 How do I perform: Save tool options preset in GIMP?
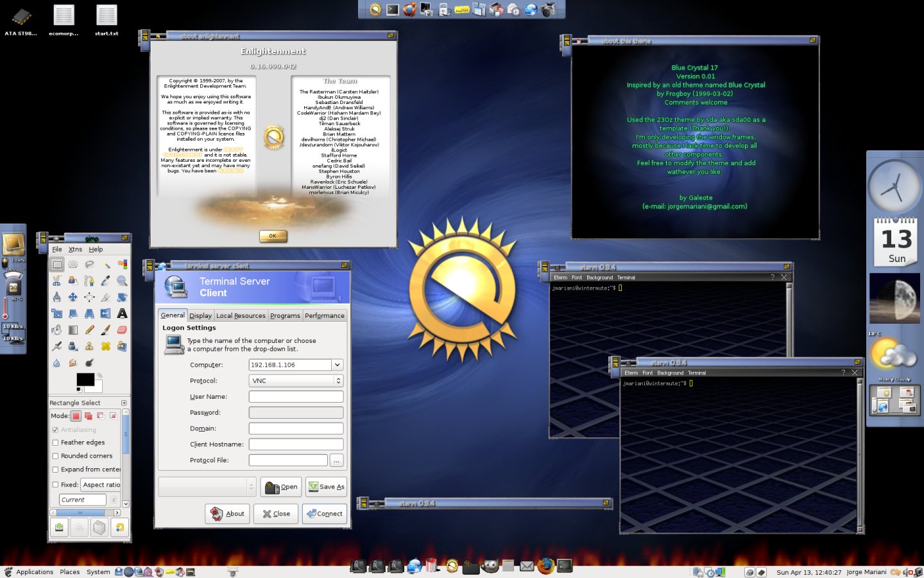[59, 527]
